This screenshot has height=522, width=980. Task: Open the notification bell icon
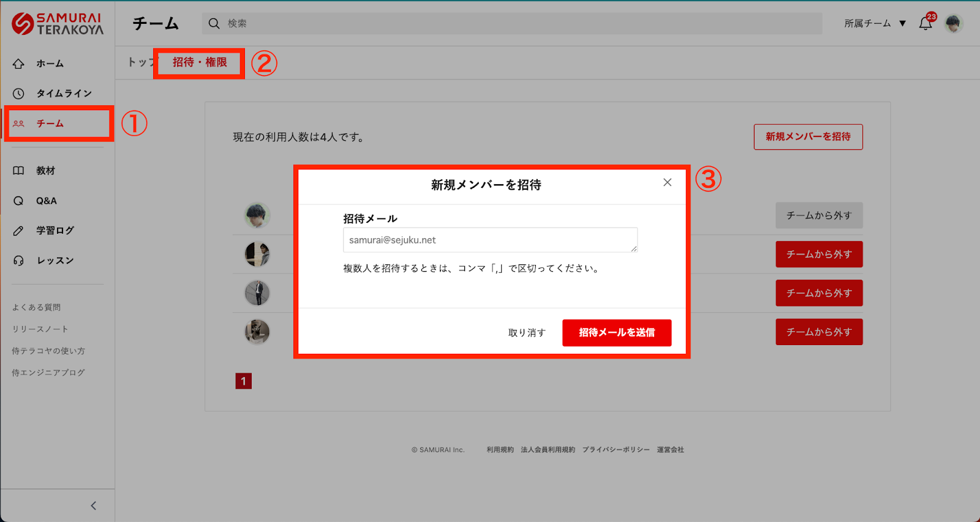pos(925,24)
